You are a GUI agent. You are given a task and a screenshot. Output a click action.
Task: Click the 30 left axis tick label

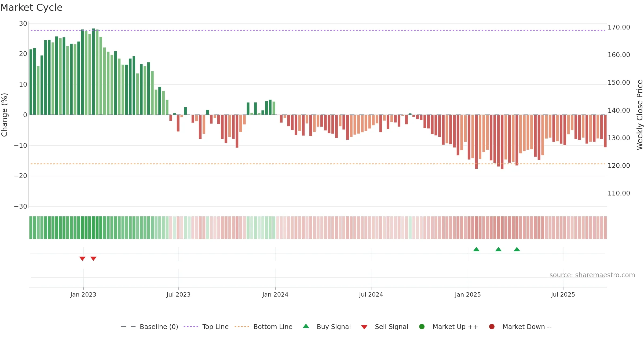click(23, 24)
